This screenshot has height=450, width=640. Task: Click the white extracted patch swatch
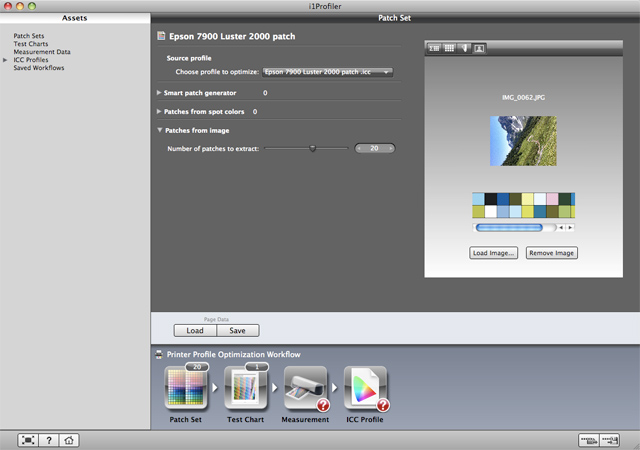(491, 212)
